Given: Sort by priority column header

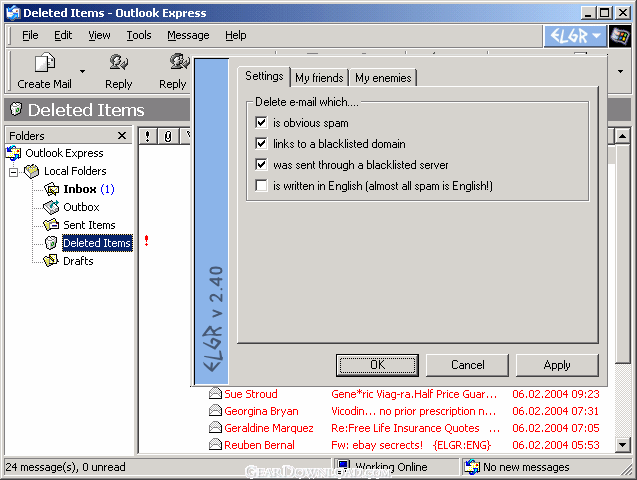Looking at the screenshot, I should click(147, 136).
